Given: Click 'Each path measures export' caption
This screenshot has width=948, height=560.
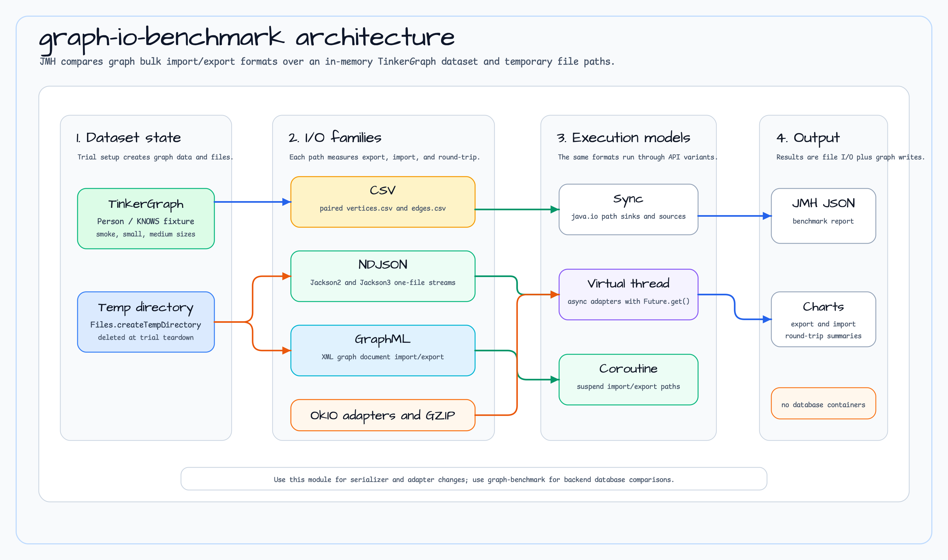Looking at the screenshot, I should (385, 157).
